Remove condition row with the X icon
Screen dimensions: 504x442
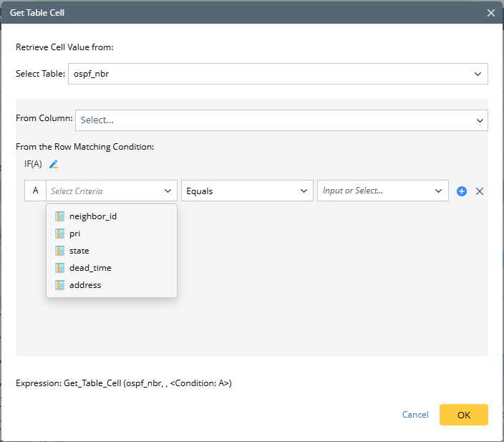click(480, 191)
